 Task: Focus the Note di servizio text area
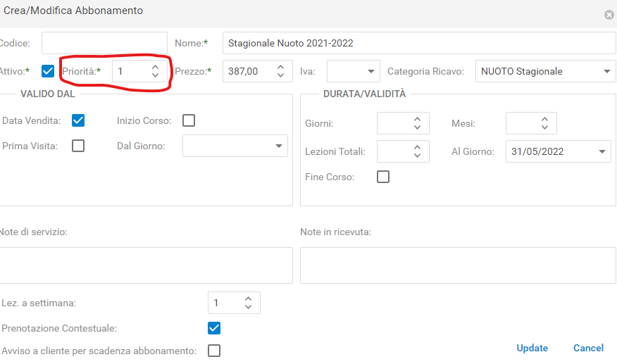(146, 265)
